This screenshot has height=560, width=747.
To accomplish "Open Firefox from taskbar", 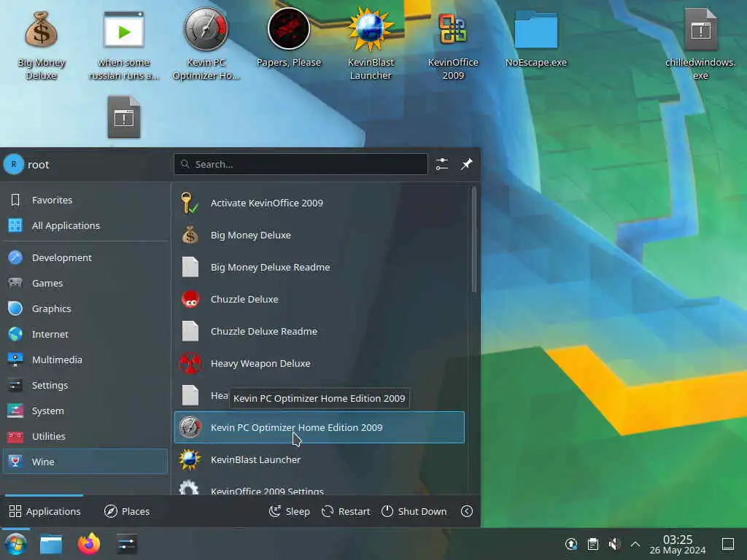I will (x=88, y=544).
